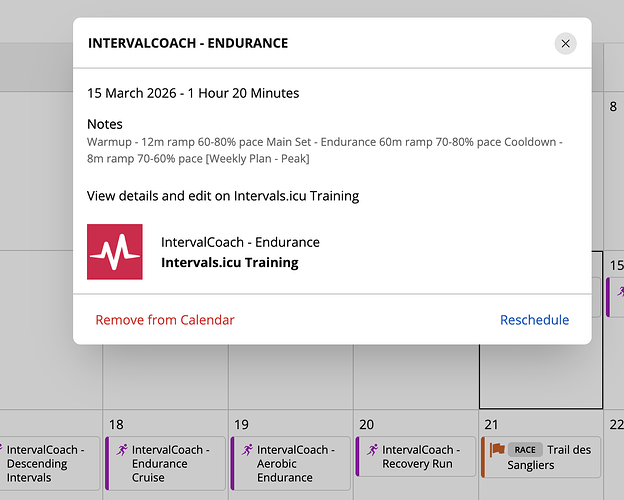Click the warmup ramp workout notes
Image resolution: width=624 pixels, height=500 pixels.
[325, 150]
